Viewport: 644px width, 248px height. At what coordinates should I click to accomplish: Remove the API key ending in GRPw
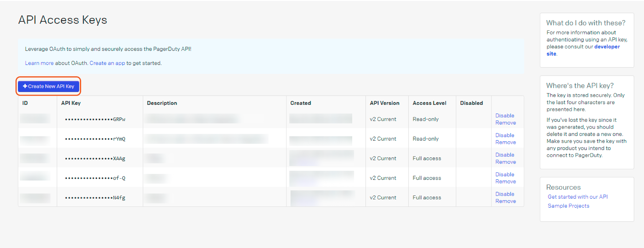(x=505, y=123)
